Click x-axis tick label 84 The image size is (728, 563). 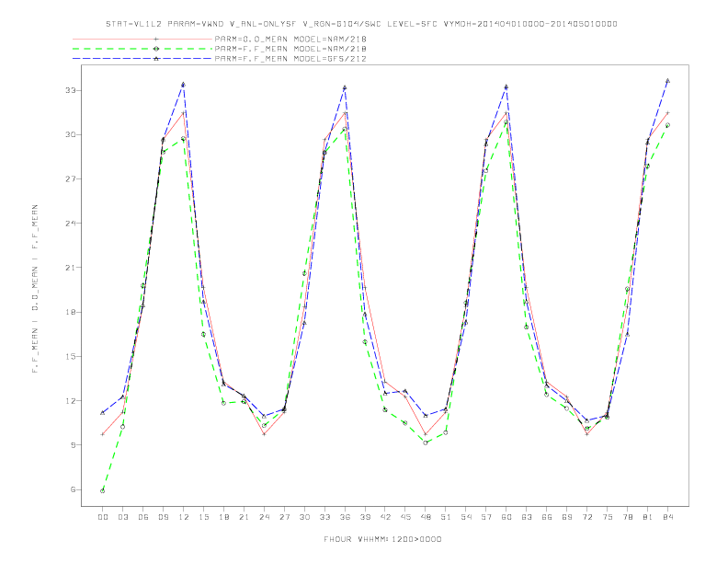pyautogui.click(x=668, y=517)
